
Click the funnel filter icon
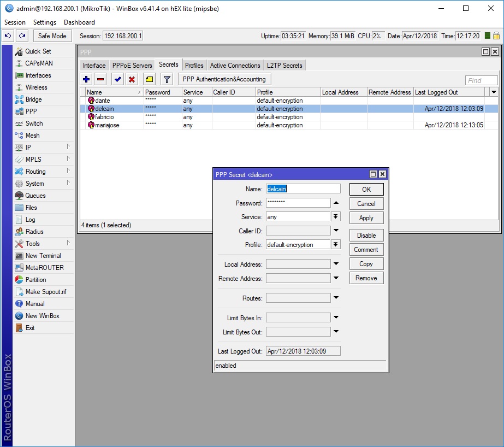click(167, 79)
